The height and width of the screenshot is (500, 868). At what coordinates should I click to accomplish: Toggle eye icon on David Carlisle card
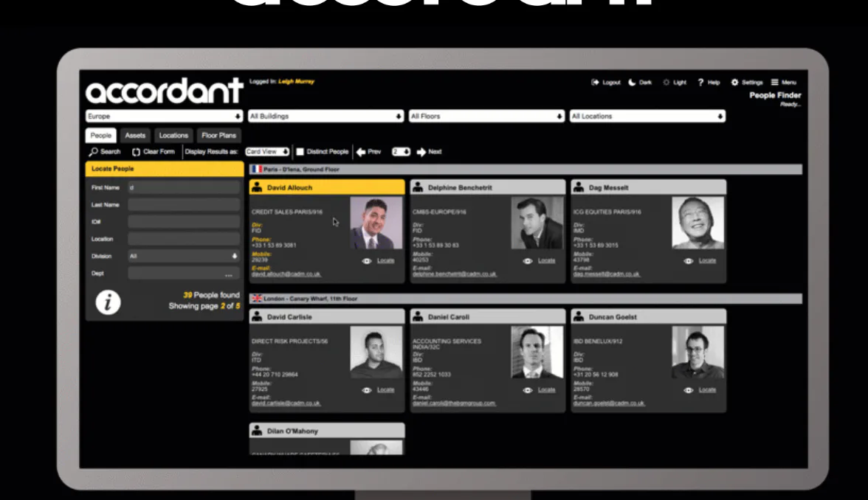tap(366, 391)
